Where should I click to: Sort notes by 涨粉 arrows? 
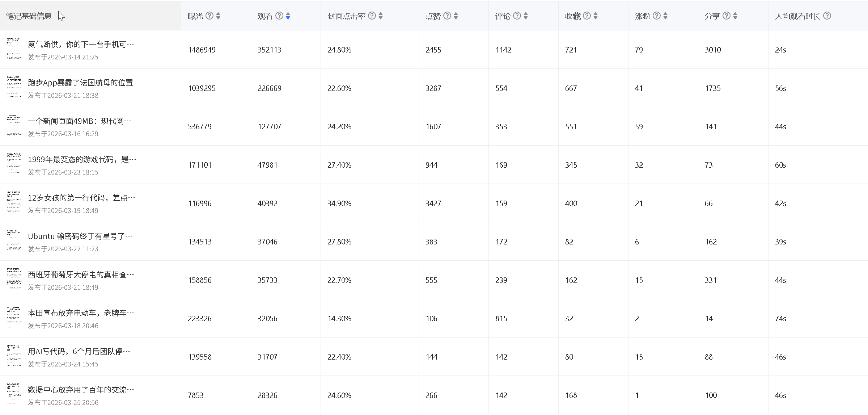[665, 16]
